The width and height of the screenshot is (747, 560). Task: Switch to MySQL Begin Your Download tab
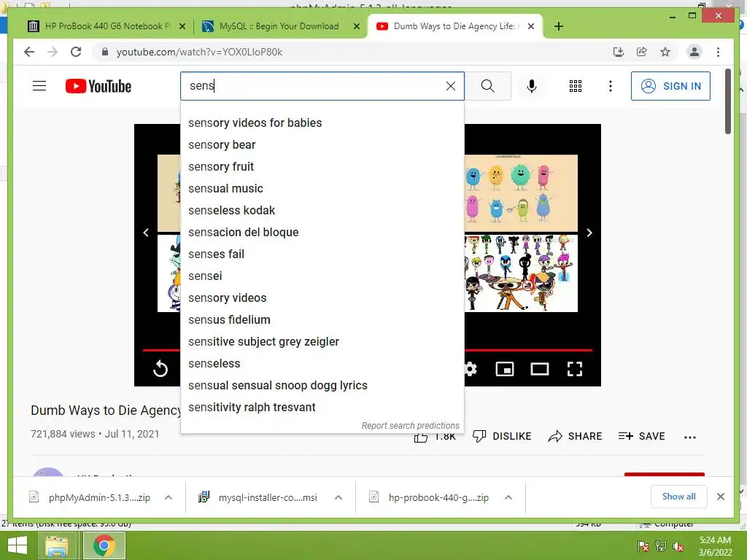(278, 26)
